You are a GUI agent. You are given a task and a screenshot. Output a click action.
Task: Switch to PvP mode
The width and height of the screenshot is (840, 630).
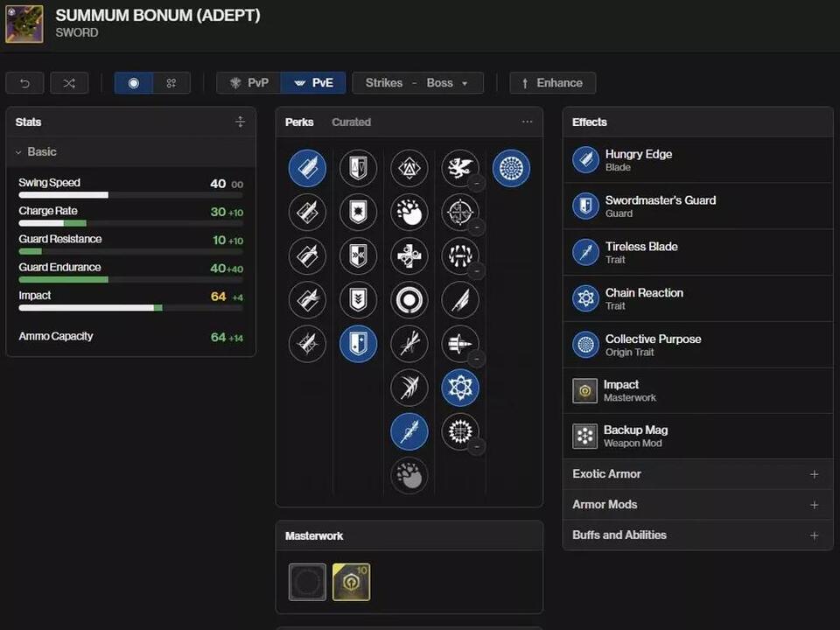(249, 83)
